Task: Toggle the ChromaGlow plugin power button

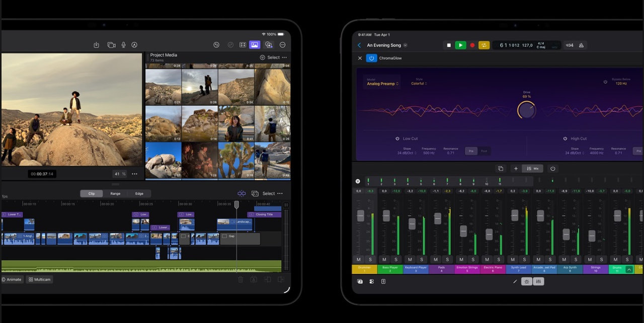Action: [x=371, y=58]
